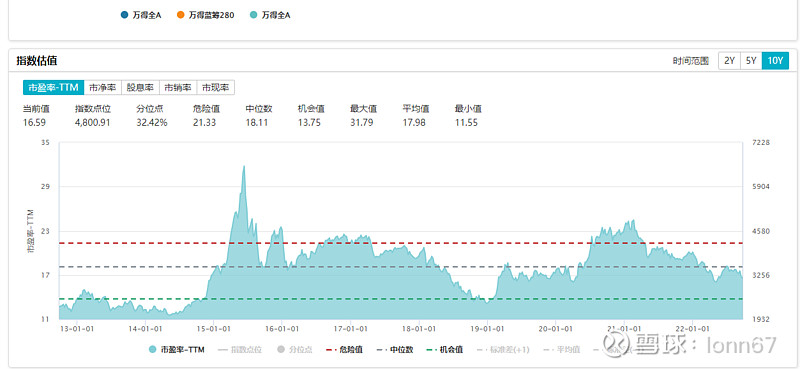Toggle 机会值 green dashed line legend
The height and width of the screenshot is (369, 800).
click(x=445, y=350)
